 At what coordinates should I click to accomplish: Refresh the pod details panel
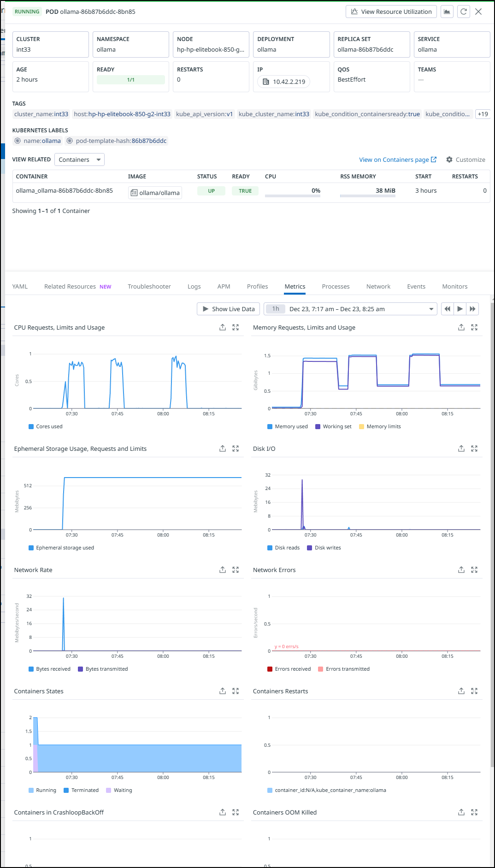tap(464, 12)
